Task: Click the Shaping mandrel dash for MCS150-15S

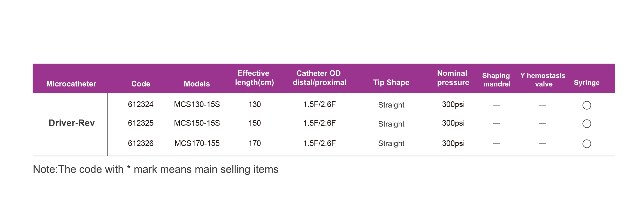Action: pyautogui.click(x=496, y=124)
